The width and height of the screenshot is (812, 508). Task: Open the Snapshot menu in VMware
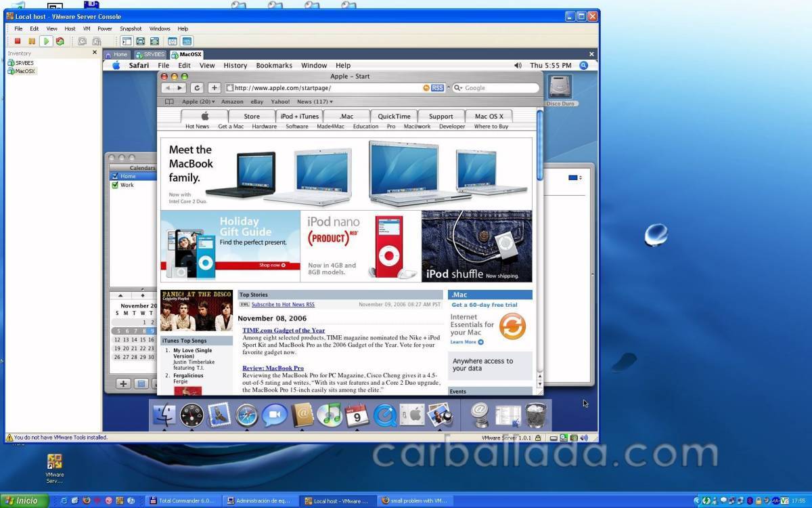131,29
